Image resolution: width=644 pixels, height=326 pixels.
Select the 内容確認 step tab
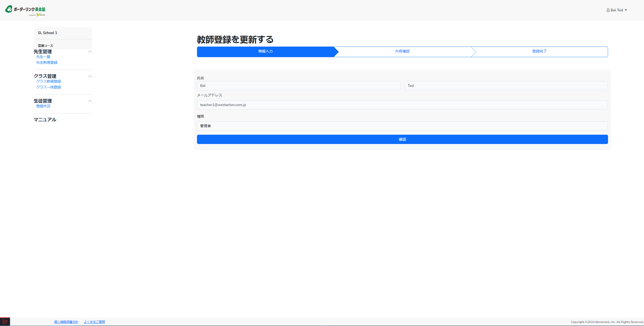click(402, 51)
